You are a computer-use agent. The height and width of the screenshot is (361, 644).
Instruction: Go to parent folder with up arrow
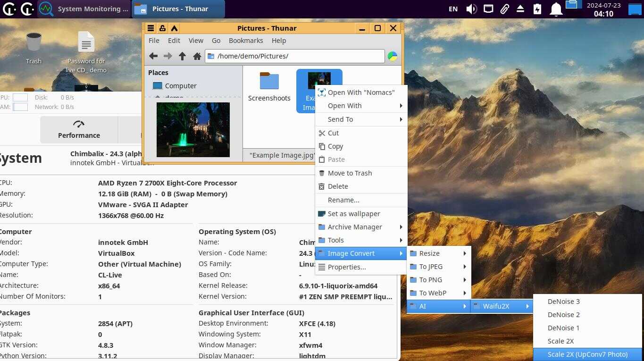coord(182,56)
